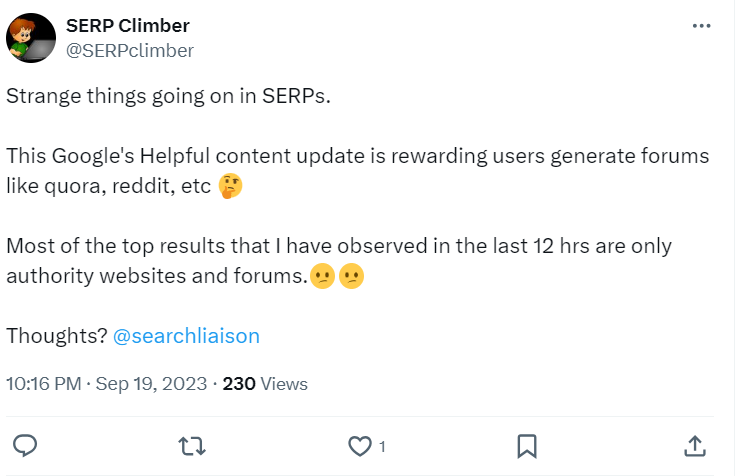
Task: Open the more options menu (three dots)
Action: click(701, 26)
